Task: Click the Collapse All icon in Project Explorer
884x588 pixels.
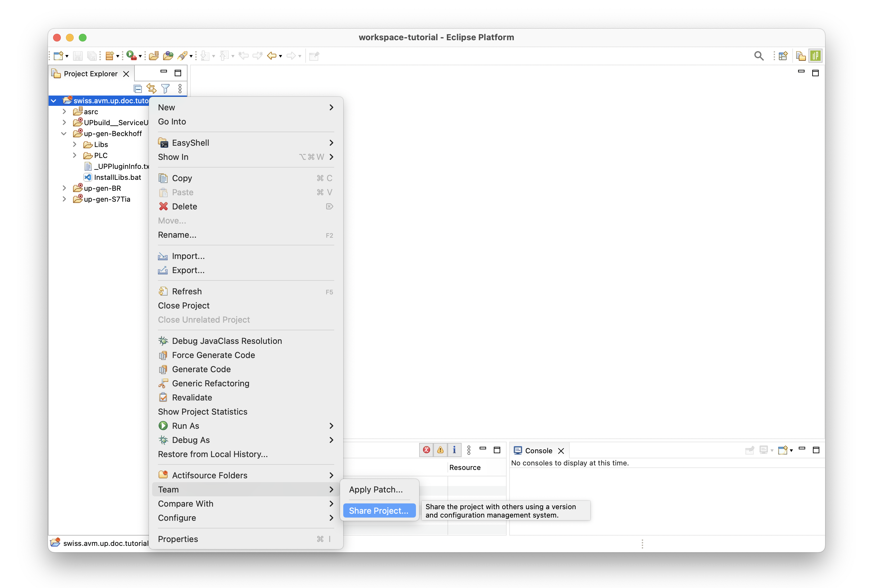Action: [138, 88]
